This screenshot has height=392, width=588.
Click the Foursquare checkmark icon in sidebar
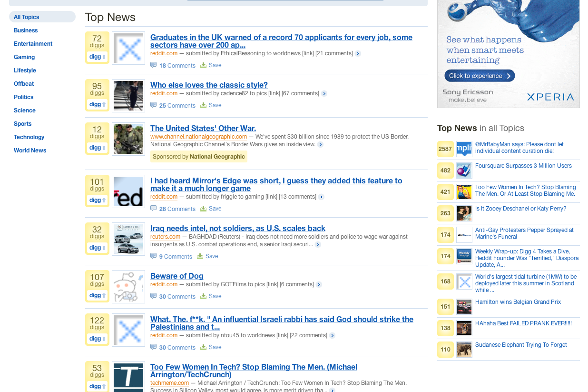(464, 171)
